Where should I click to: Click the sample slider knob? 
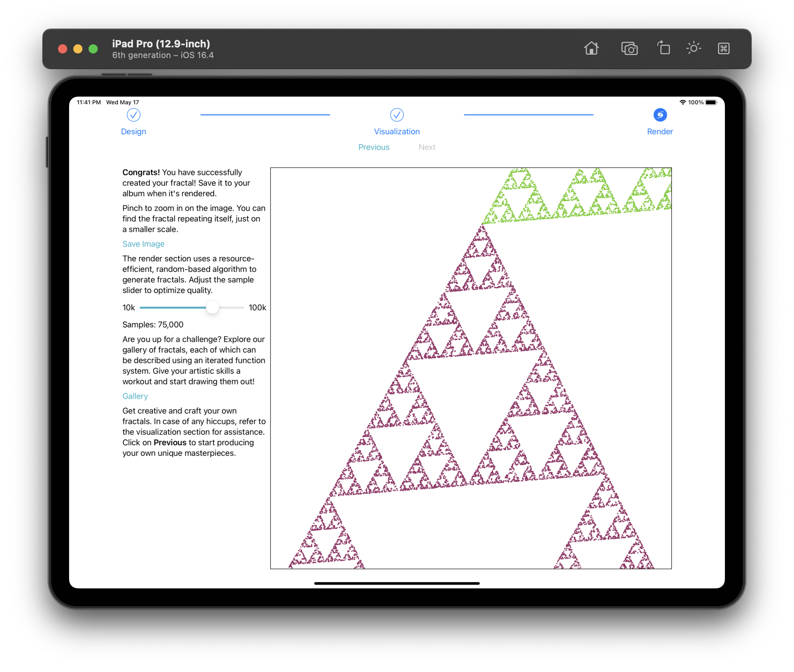212,307
